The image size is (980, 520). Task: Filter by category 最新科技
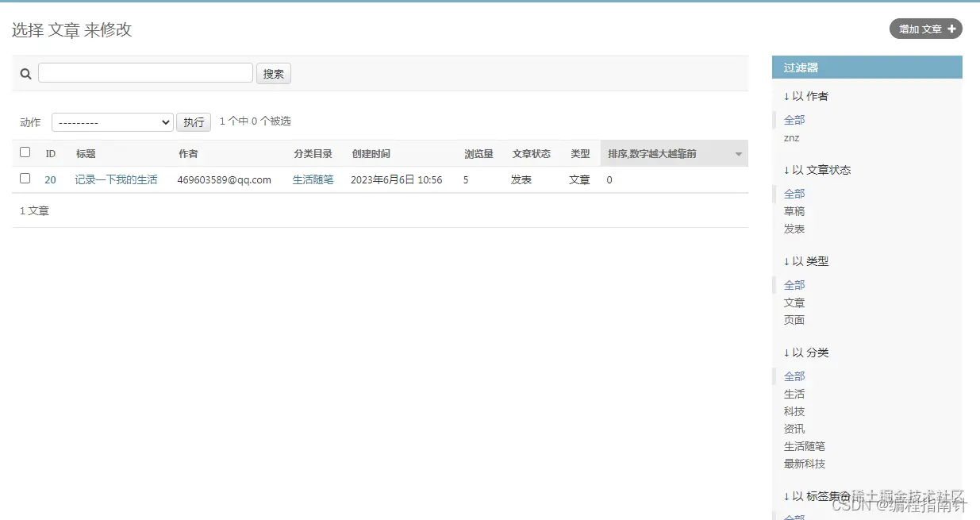point(805,464)
